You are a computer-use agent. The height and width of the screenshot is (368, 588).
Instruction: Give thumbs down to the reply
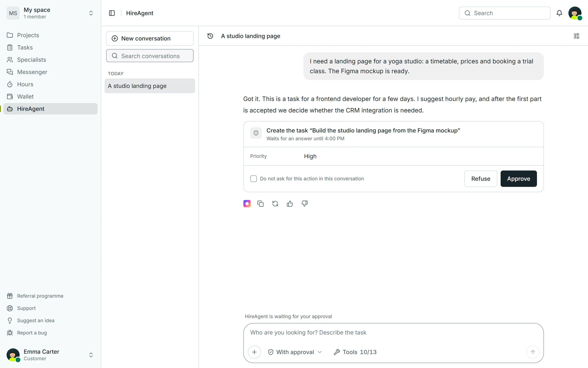point(304,203)
